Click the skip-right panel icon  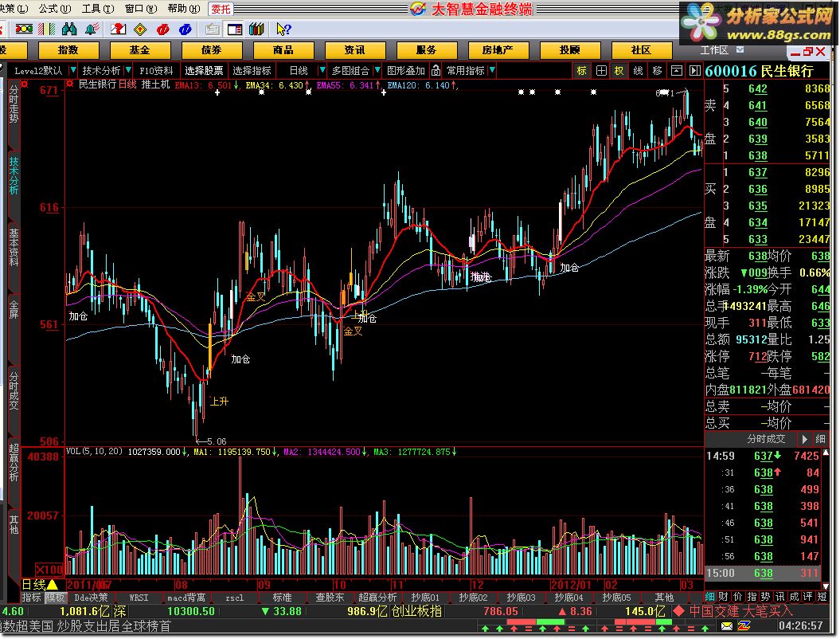coord(695,71)
